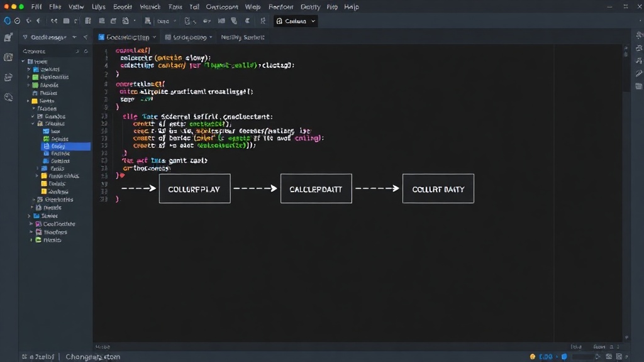Click the blue circular icon starting the main toolbar
This screenshot has width=644, height=362.
(8, 21)
